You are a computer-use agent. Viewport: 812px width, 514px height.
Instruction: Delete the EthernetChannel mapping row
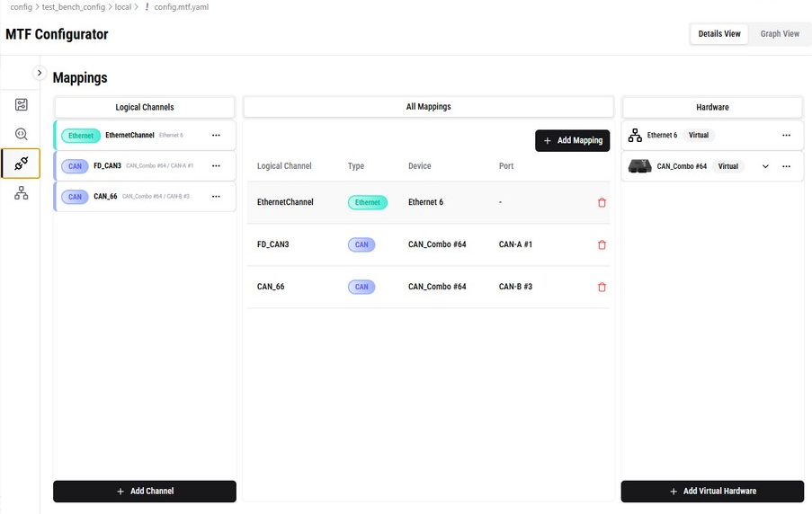(602, 202)
